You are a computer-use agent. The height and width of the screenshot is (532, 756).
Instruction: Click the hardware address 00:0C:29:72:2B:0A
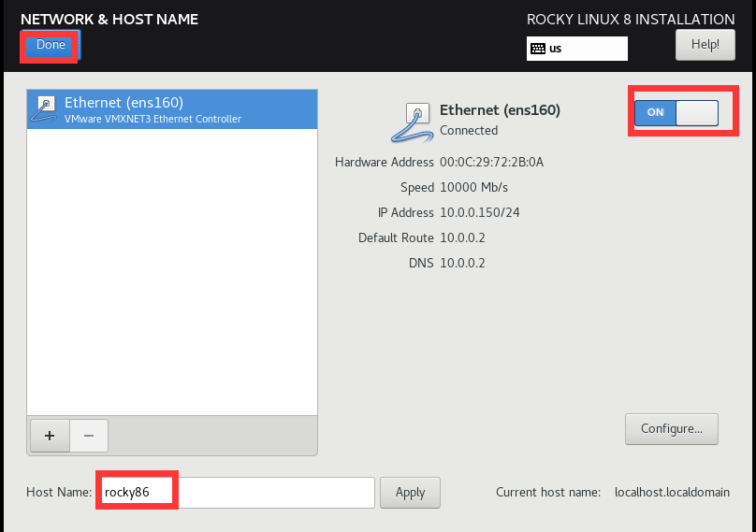click(491, 163)
